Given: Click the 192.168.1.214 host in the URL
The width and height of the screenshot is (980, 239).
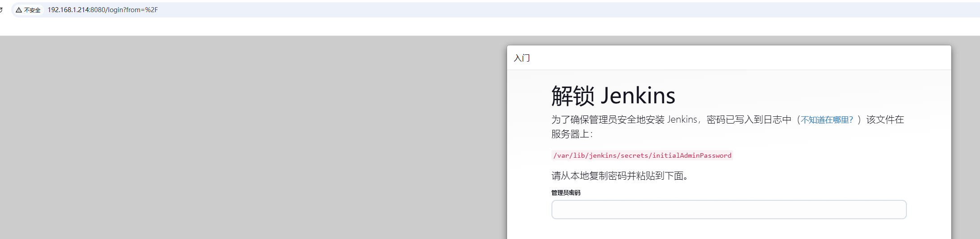Looking at the screenshot, I should [x=68, y=10].
